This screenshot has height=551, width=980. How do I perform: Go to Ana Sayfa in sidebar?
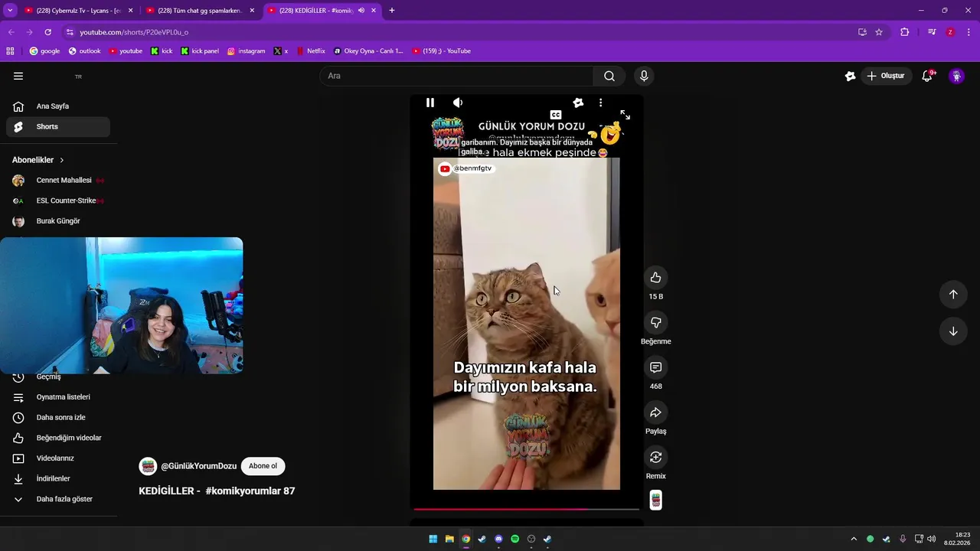coord(58,106)
